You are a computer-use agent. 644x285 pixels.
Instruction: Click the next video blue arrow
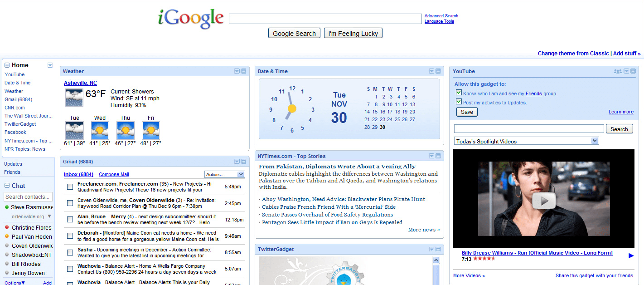pyautogui.click(x=631, y=256)
